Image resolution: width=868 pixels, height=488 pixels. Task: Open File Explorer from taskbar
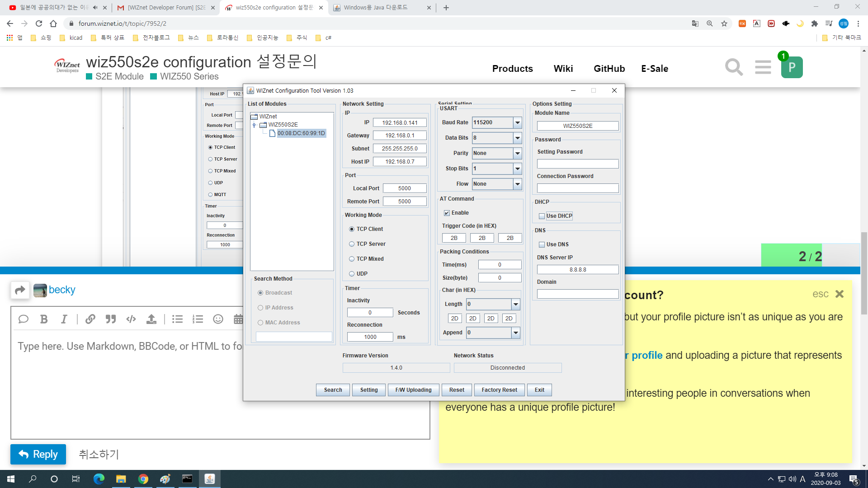pyautogui.click(x=121, y=479)
